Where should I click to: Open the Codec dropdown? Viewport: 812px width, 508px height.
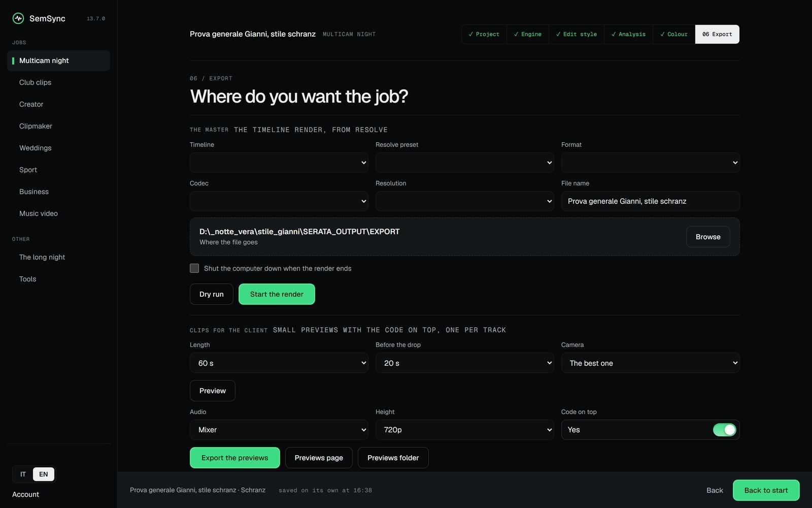279,201
